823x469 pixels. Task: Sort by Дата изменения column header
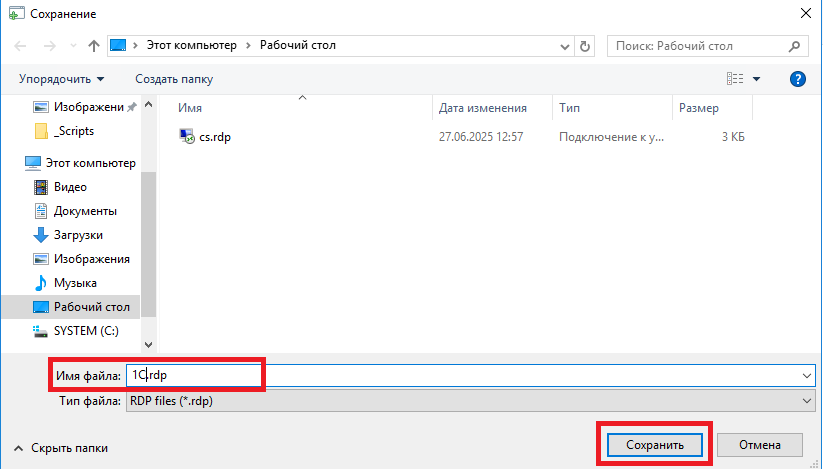click(483, 108)
